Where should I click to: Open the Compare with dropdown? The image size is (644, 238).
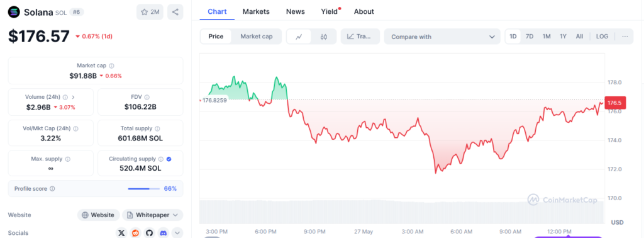[442, 37]
